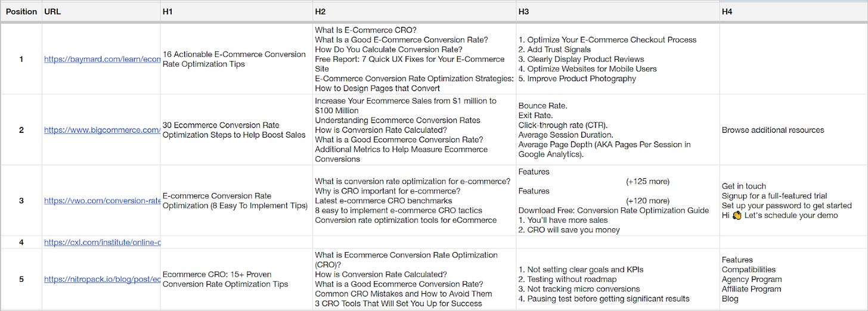Select the Position cell with value 2
Viewport: 868px width, 311px height.
pyautogui.click(x=21, y=130)
